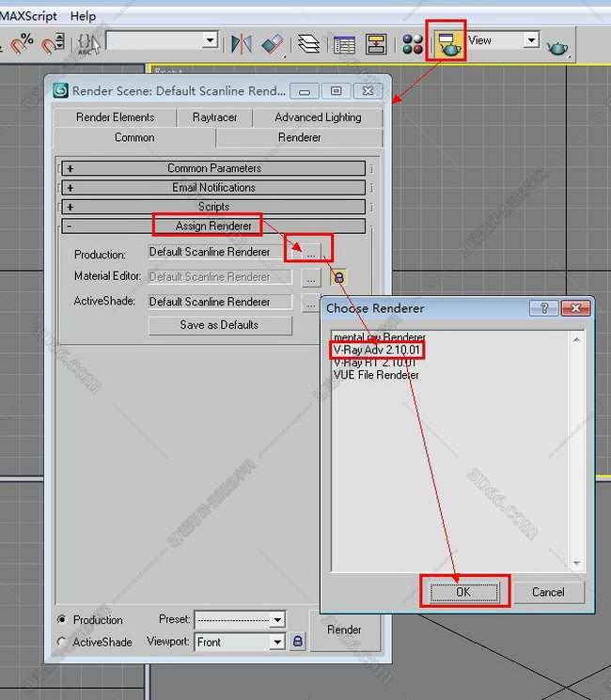Open the Schematic View icon

(376, 44)
